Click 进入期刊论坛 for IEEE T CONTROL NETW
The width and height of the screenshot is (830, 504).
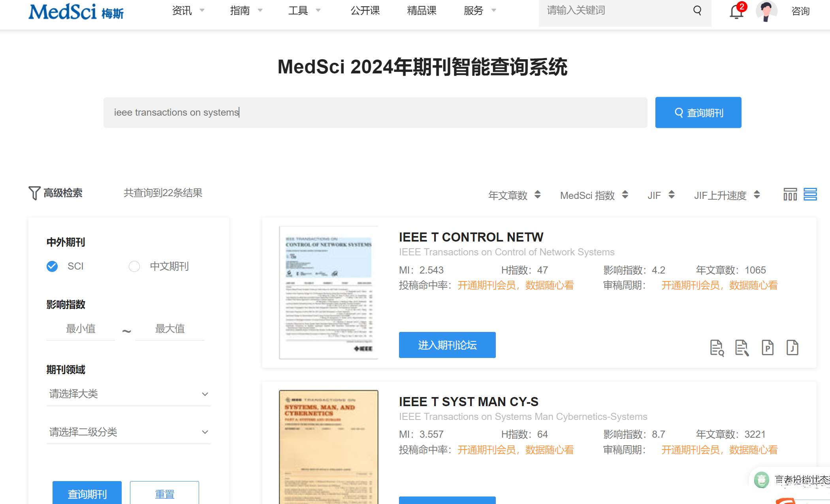[x=447, y=345]
